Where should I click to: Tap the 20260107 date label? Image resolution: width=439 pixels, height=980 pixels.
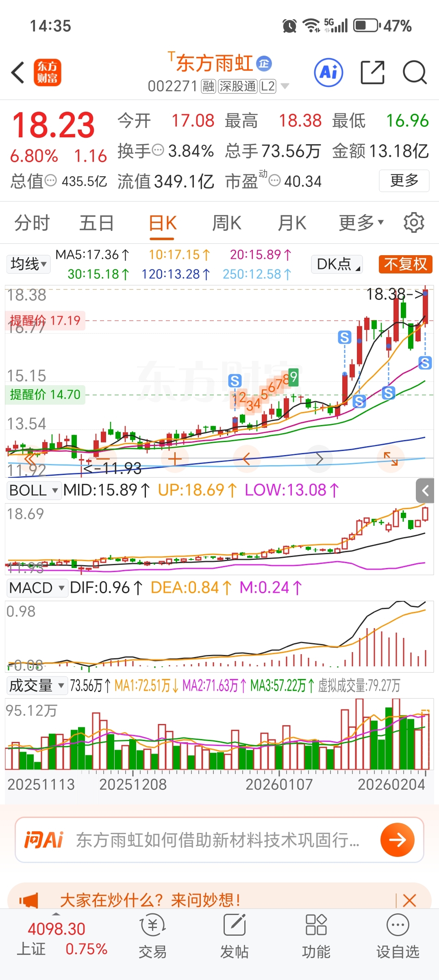279,784
